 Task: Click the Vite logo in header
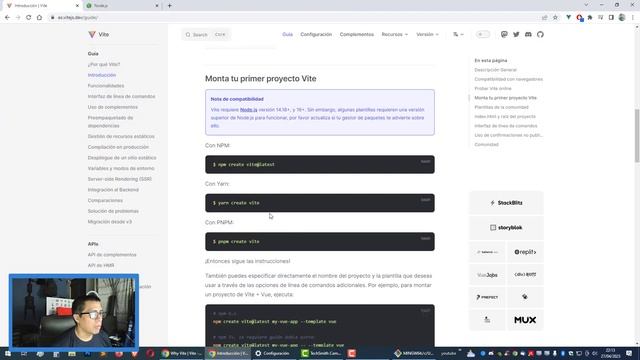(x=98, y=34)
